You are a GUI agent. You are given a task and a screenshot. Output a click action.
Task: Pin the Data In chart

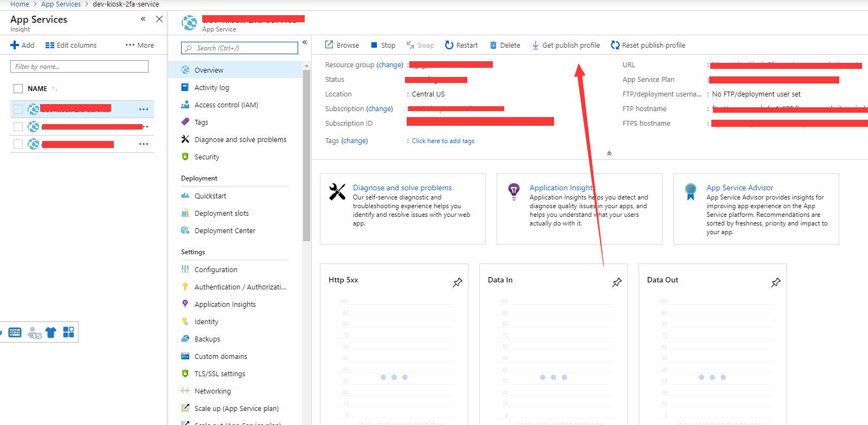pos(617,282)
